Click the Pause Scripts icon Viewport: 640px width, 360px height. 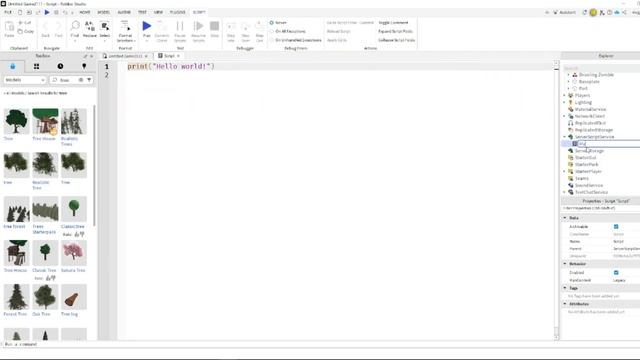click(x=180, y=26)
